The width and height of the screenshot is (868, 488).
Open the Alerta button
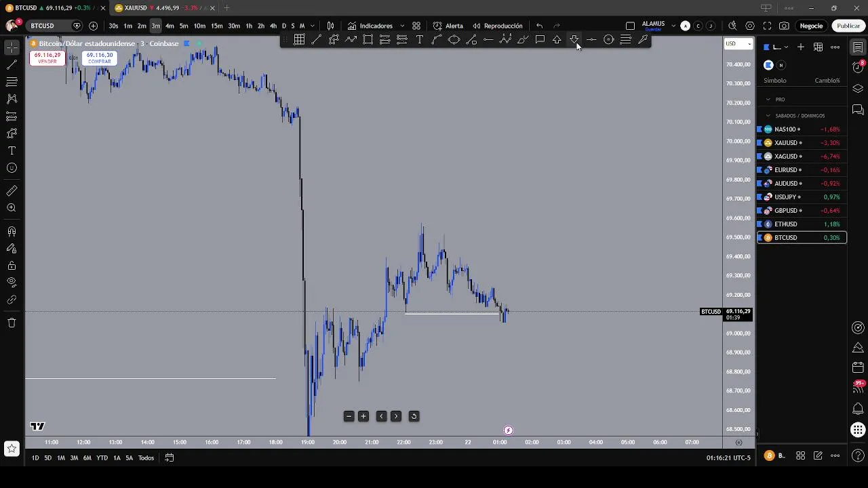click(448, 26)
